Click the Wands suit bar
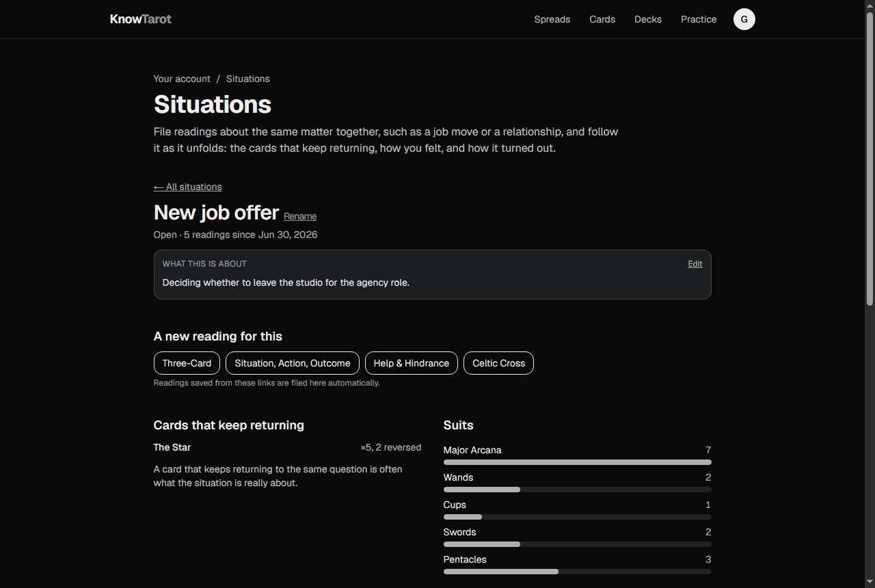Screen dimensions: 875x588 (577, 490)
